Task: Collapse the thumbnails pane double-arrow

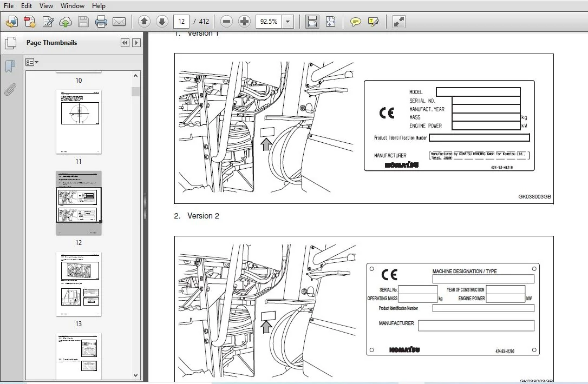Action: [x=125, y=43]
